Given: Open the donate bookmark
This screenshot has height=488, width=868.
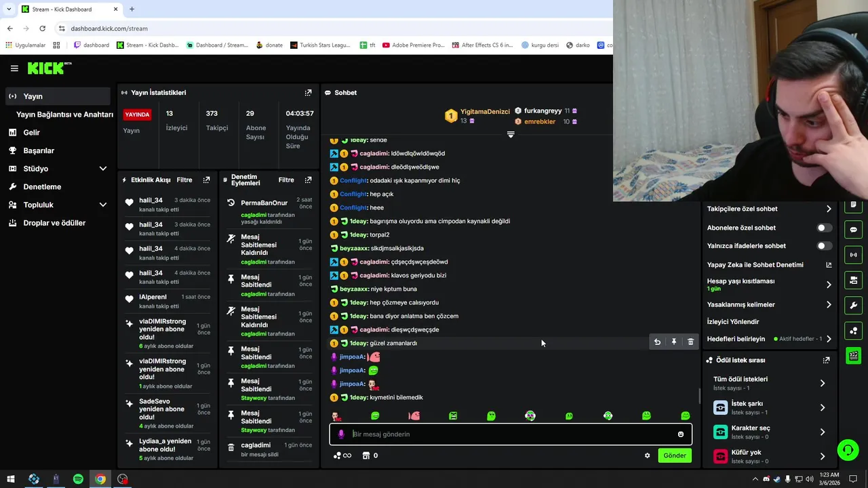Looking at the screenshot, I should [x=269, y=45].
